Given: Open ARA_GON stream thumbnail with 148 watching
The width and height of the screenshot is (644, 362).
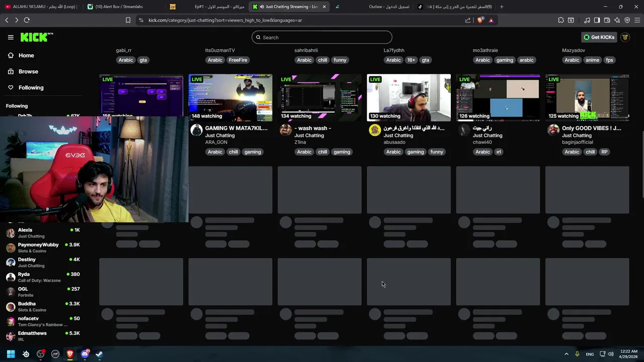Looking at the screenshot, I should click(230, 98).
